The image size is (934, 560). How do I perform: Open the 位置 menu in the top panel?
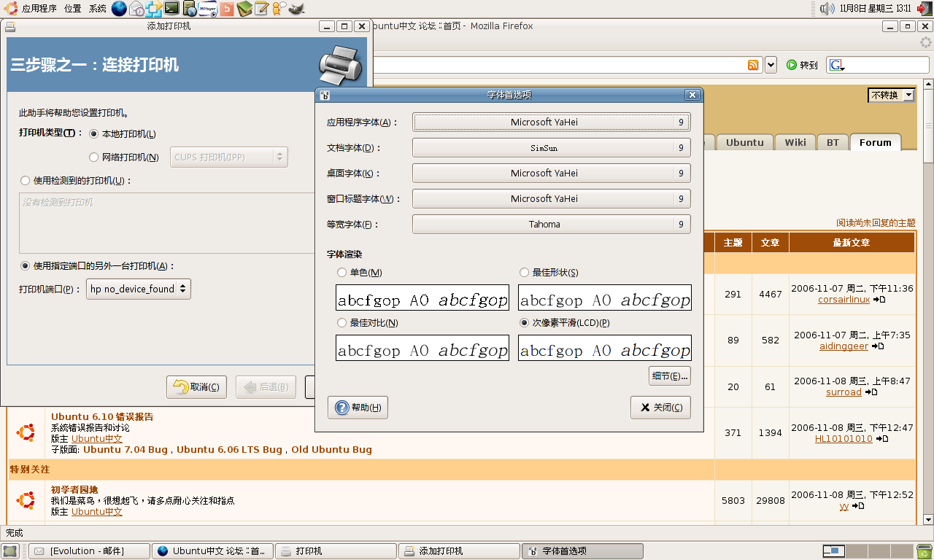coord(73,9)
